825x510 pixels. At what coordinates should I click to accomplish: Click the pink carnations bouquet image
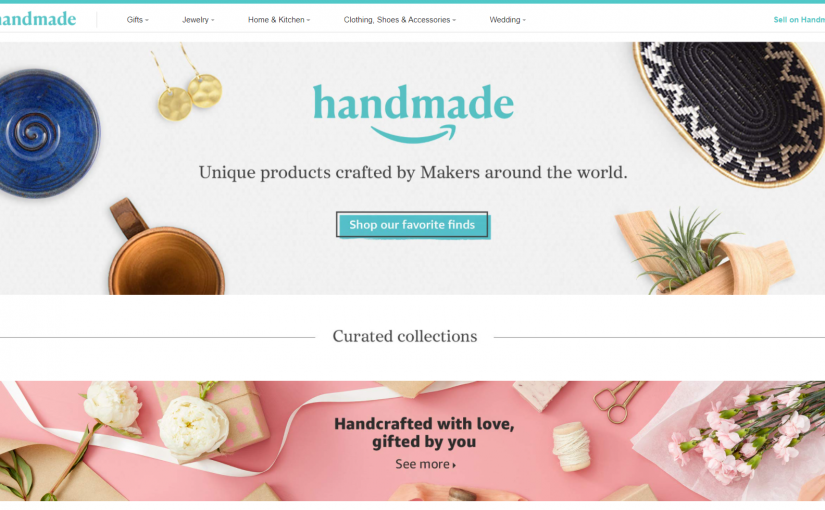737,434
